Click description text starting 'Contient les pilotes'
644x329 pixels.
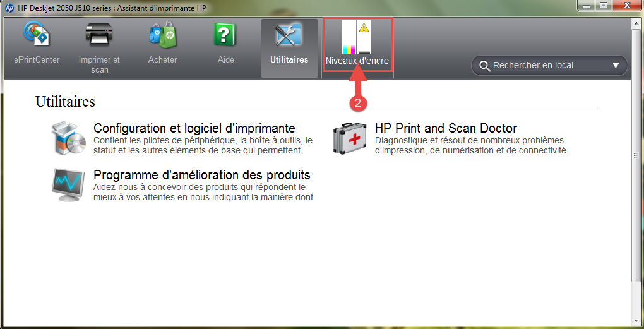click(203, 145)
